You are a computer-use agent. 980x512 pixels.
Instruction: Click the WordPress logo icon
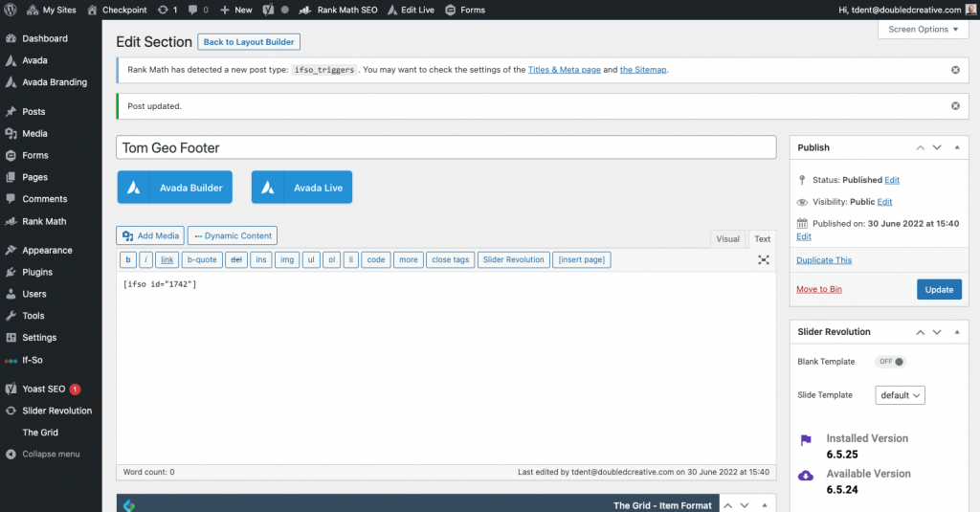click(x=10, y=10)
